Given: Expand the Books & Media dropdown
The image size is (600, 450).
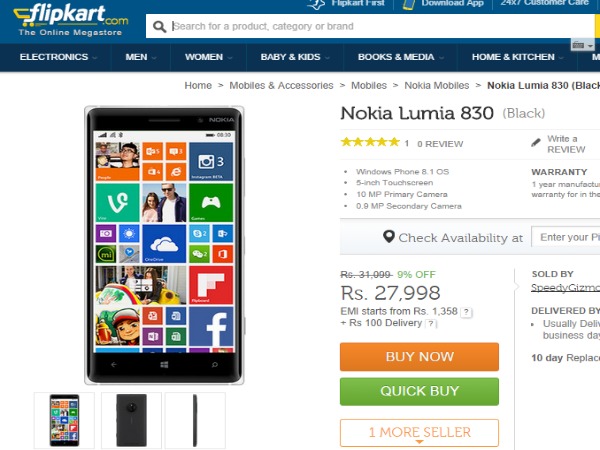Looking at the screenshot, I should (x=400, y=57).
